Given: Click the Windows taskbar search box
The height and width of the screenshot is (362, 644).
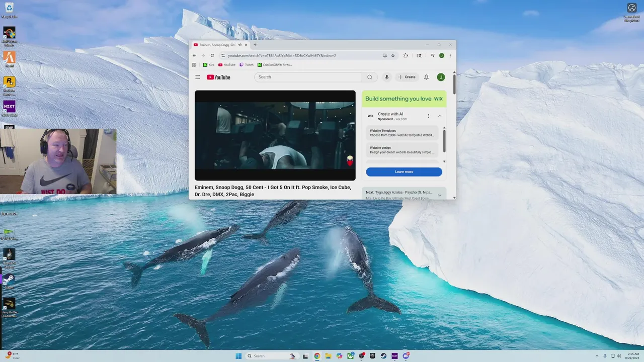Looking at the screenshot, I should (x=272, y=356).
